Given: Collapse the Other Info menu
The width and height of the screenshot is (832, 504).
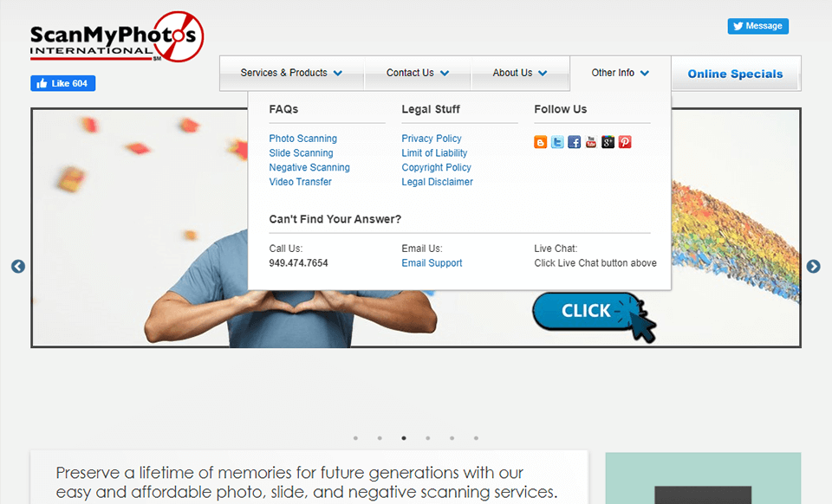Looking at the screenshot, I should [x=621, y=73].
